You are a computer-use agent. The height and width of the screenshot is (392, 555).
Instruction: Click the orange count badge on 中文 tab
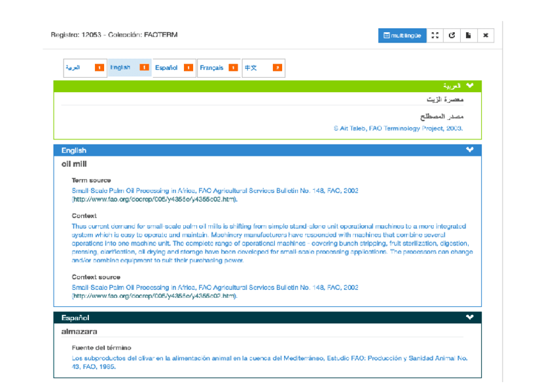click(277, 67)
